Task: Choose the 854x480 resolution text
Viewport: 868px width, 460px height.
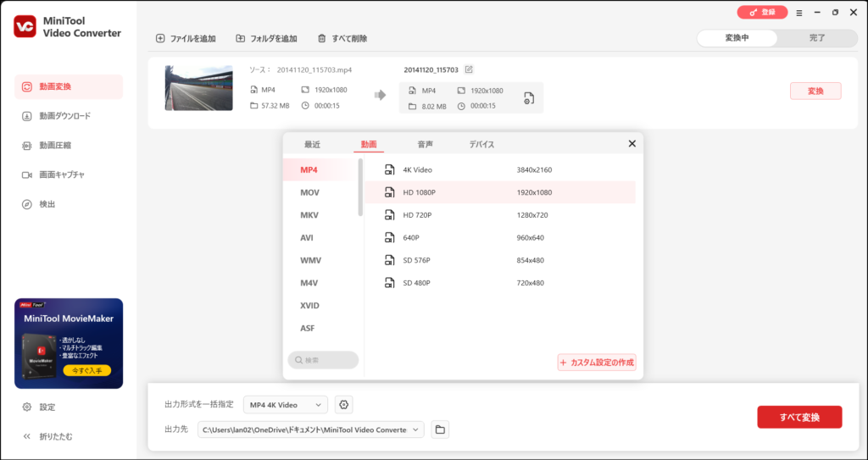Action: (531, 260)
